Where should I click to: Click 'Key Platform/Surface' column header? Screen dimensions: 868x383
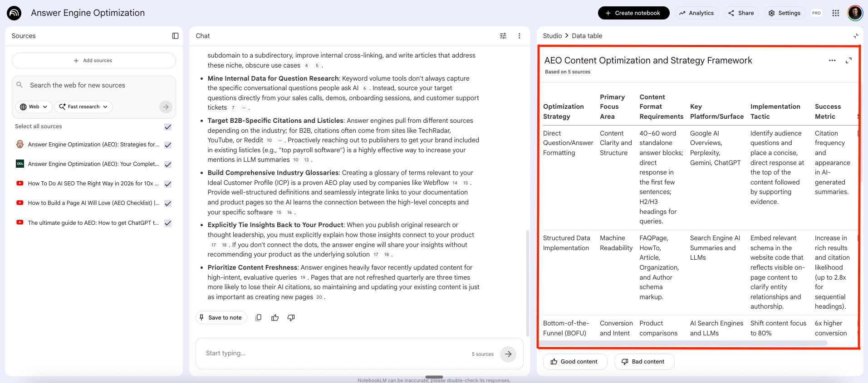(x=717, y=112)
